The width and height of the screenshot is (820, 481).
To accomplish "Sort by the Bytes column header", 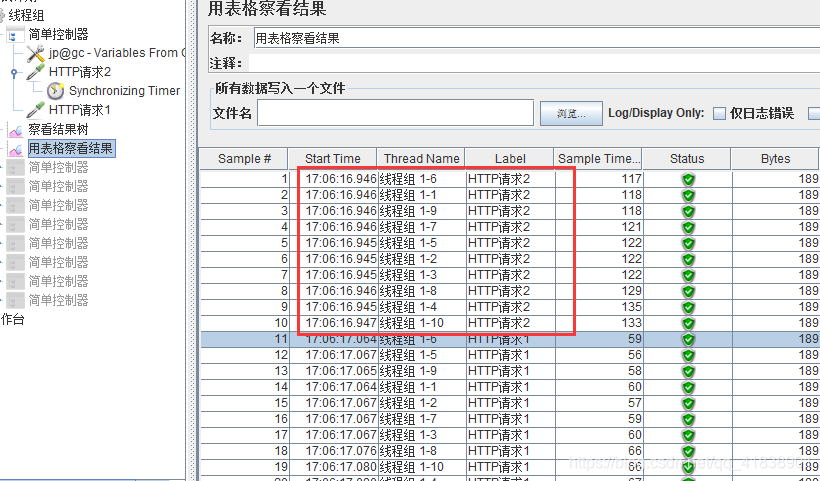I will [776, 158].
